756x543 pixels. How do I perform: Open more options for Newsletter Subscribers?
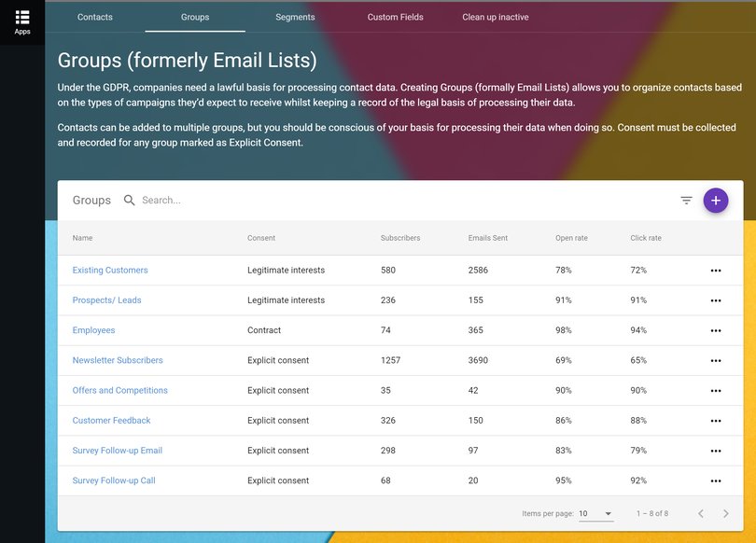(716, 360)
